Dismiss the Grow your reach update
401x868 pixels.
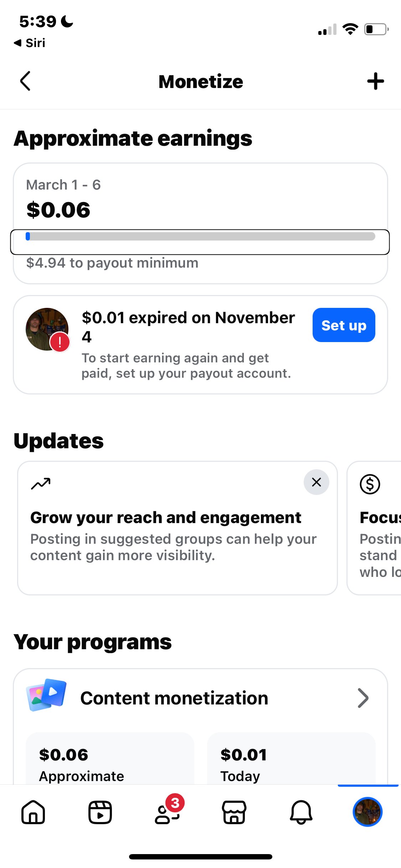[316, 482]
